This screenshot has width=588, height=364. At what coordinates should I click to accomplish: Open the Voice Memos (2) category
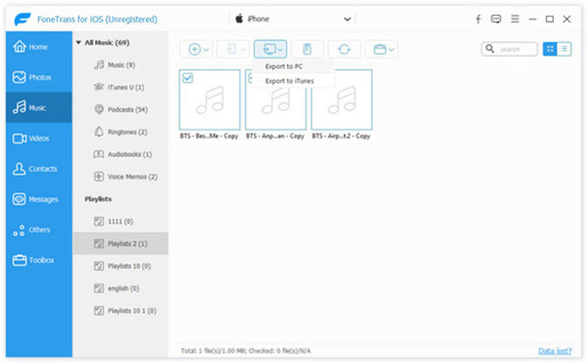pos(121,177)
